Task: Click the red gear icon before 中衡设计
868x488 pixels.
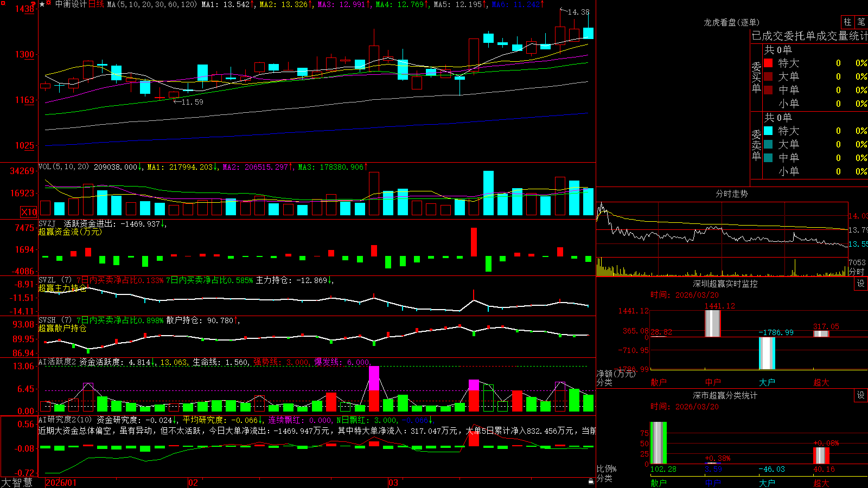Action: [48, 3]
